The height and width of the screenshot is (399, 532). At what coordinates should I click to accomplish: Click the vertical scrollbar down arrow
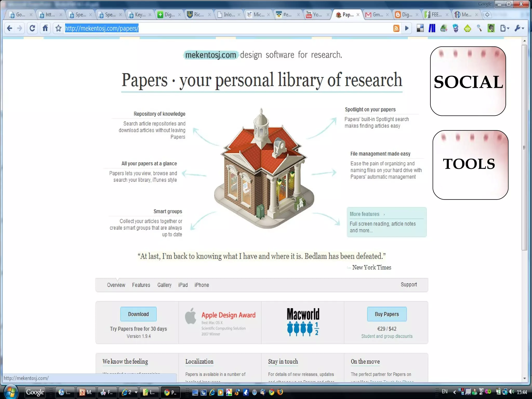pos(524,378)
